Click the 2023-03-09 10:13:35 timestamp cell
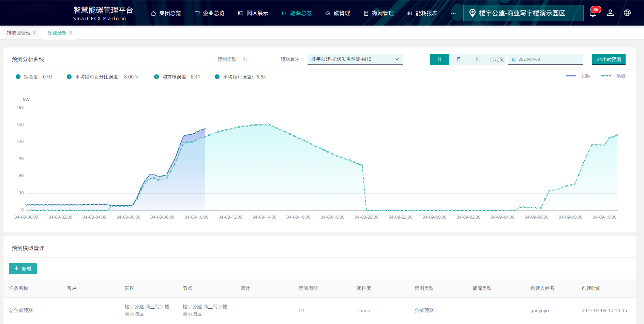The width and height of the screenshot is (644, 324). pyautogui.click(x=604, y=310)
